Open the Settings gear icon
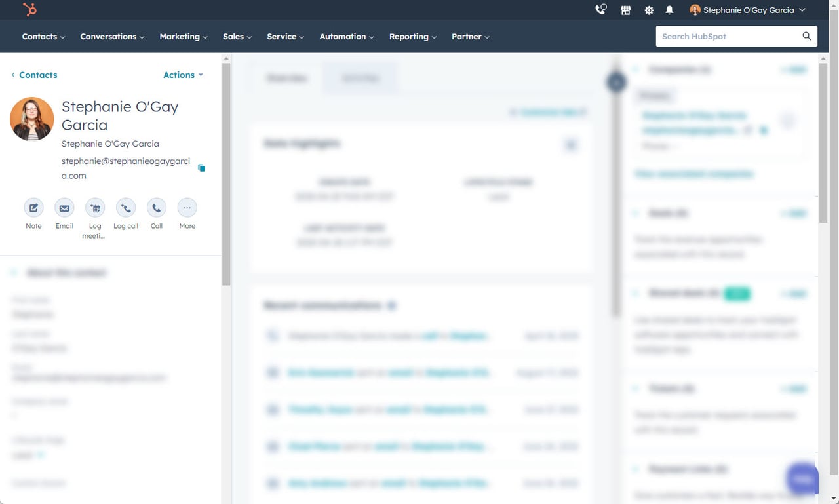This screenshot has height=504, width=839. (x=649, y=10)
